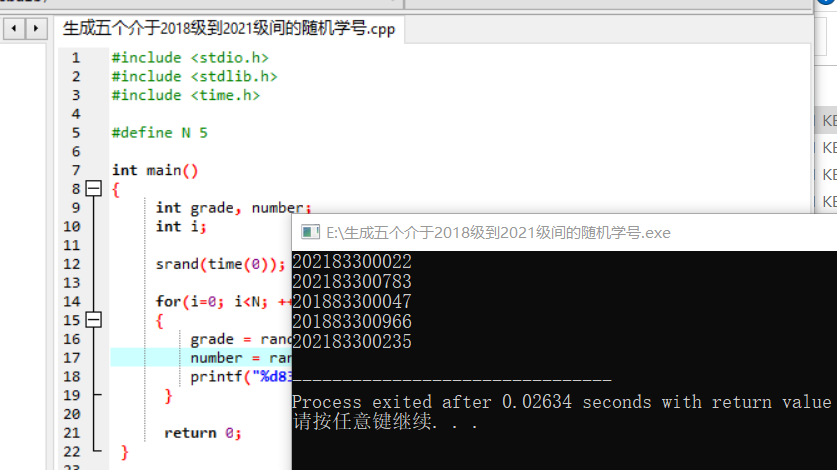Collapse the for loop fold at line 15
Viewport: 837px width, 470px height.
[x=93, y=320]
